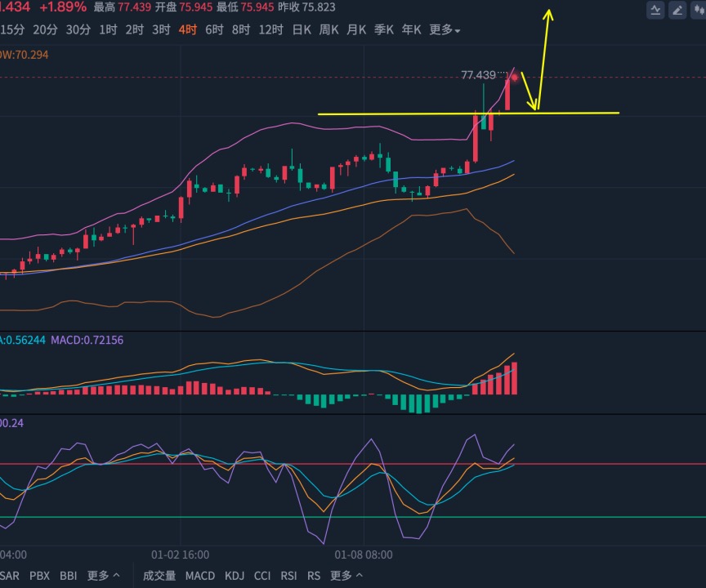706x588 pixels.
Task: Select the 成交量 volume indicator
Action: pos(159,576)
